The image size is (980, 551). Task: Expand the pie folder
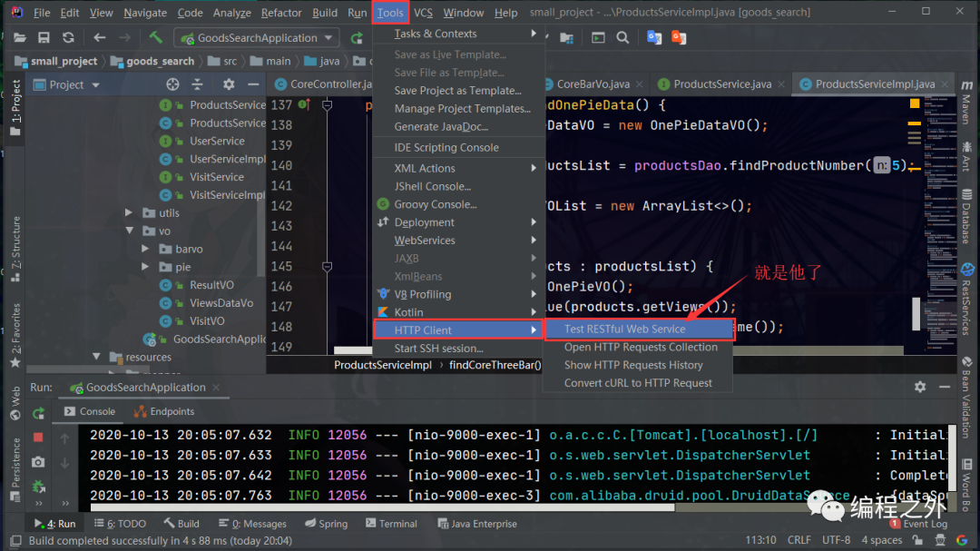click(145, 267)
